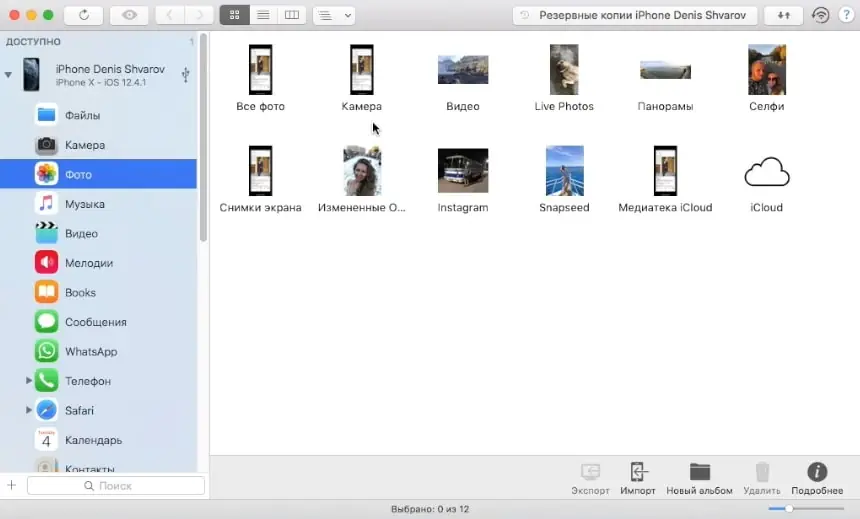This screenshot has height=519, width=860.
Task: Open the Видео sidebar section
Action: [99, 234]
